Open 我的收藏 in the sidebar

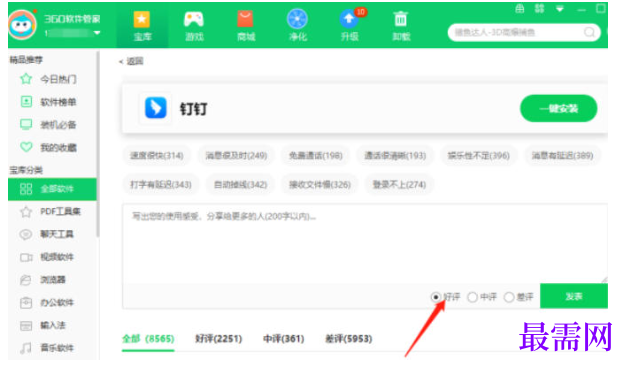coord(52,147)
